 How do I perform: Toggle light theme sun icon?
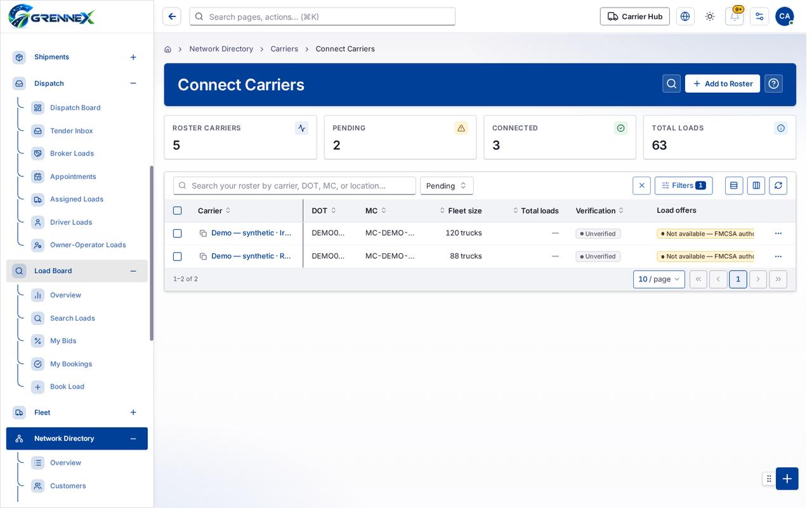710,17
